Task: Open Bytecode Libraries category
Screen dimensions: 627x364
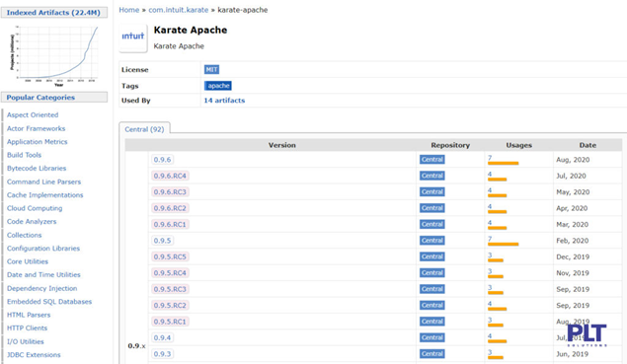Action: pos(37,169)
